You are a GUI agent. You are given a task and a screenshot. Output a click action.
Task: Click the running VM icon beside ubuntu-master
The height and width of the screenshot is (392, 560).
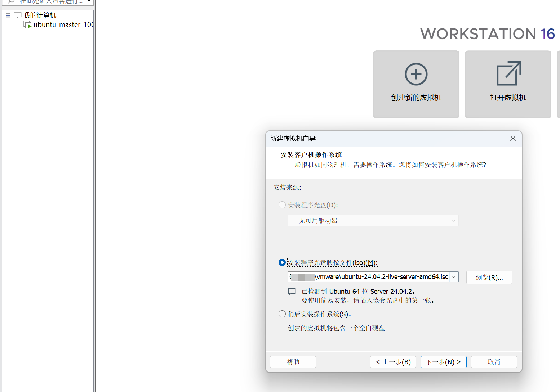point(27,25)
